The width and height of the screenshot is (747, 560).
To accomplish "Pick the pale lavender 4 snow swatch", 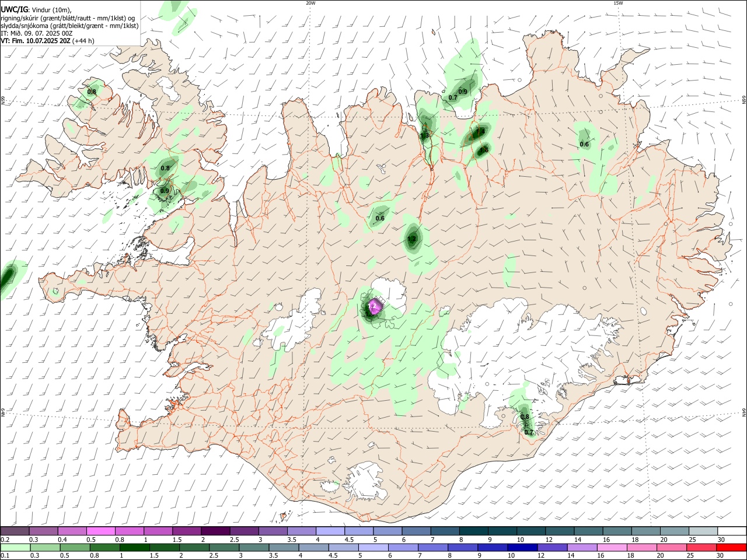I will pyautogui.click(x=330, y=531).
